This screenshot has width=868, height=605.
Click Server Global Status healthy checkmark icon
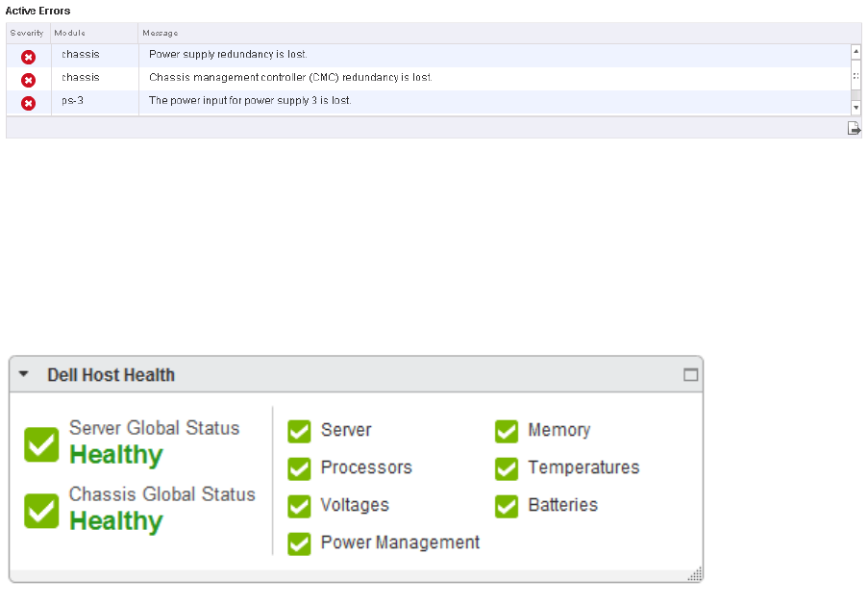click(41, 444)
